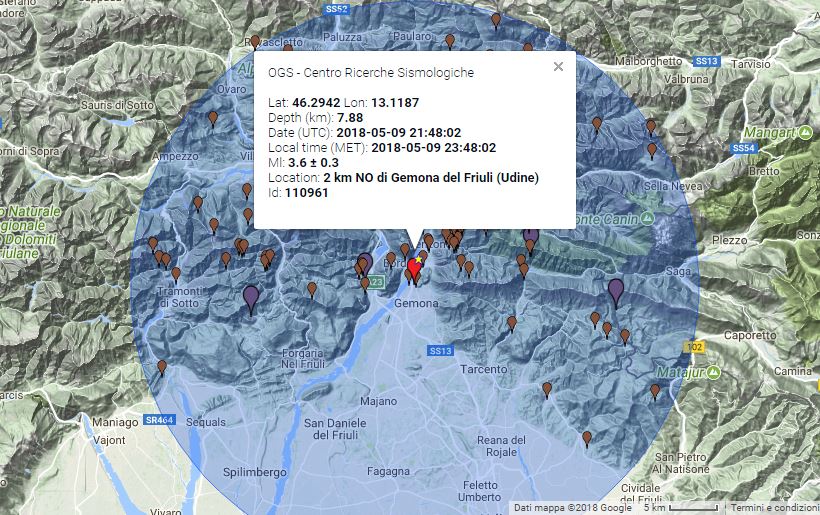
Task: Open the Termini e condizioni link
Action: [x=775, y=507]
